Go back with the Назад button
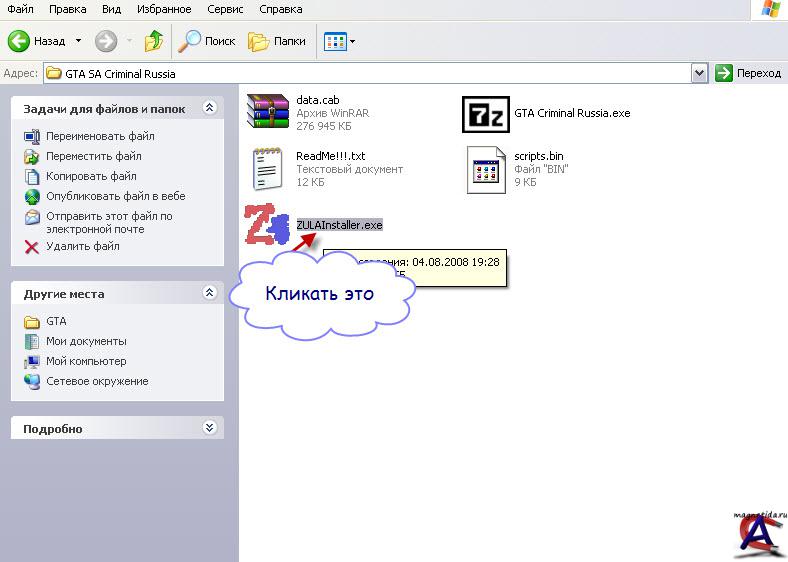788x562 pixels. point(38,41)
